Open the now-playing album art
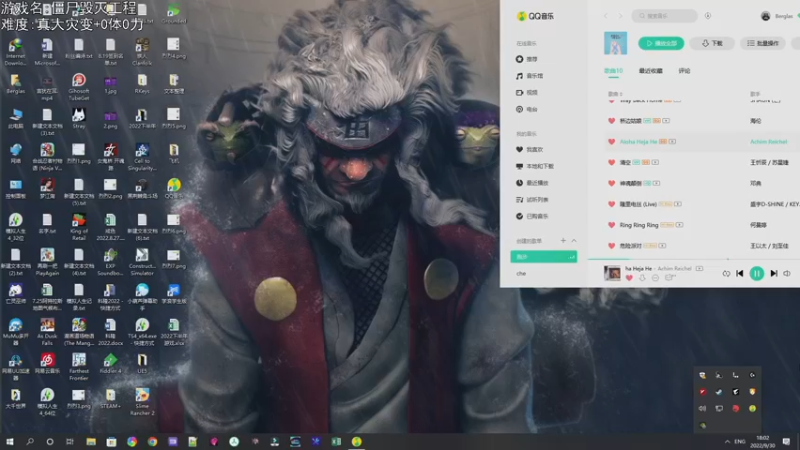This screenshot has height=450, width=800. point(612,273)
